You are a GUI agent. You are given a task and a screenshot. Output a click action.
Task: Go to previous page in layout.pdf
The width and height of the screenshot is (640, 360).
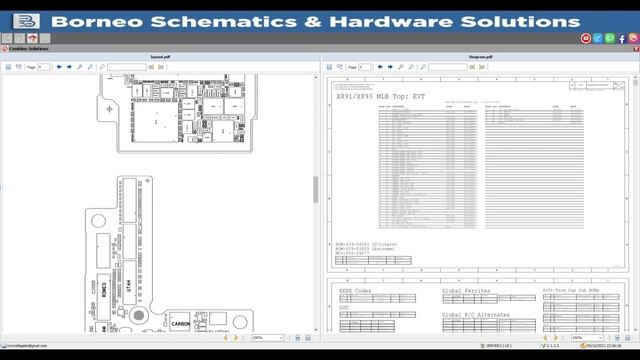coord(59,67)
